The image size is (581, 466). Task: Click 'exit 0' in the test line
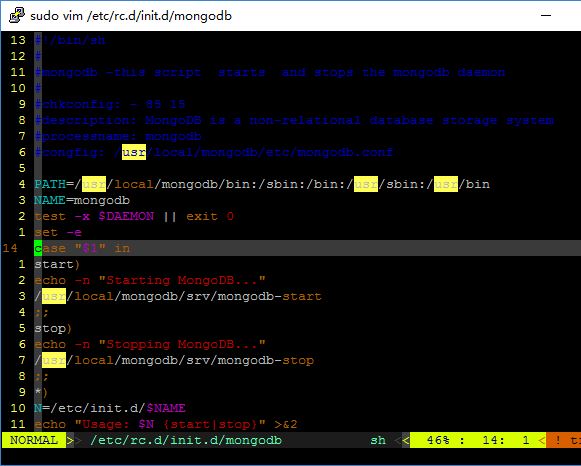click(x=210, y=216)
